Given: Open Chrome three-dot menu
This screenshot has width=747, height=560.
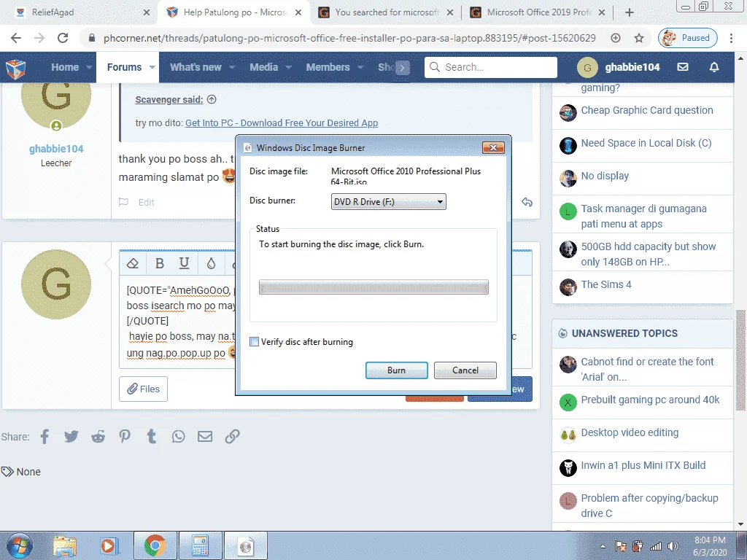Looking at the screenshot, I should tap(731, 38).
